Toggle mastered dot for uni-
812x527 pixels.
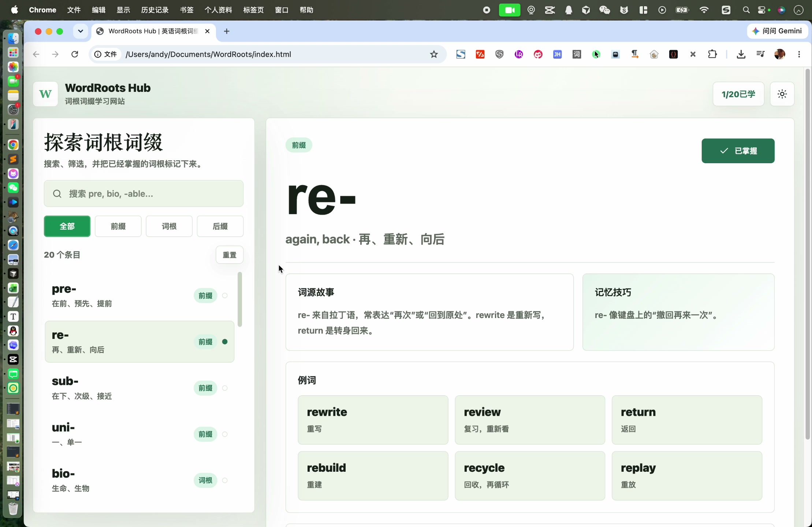[x=225, y=434]
